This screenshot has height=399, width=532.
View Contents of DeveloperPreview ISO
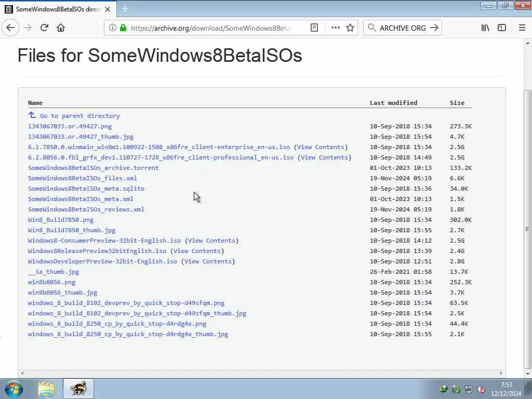click(208, 261)
